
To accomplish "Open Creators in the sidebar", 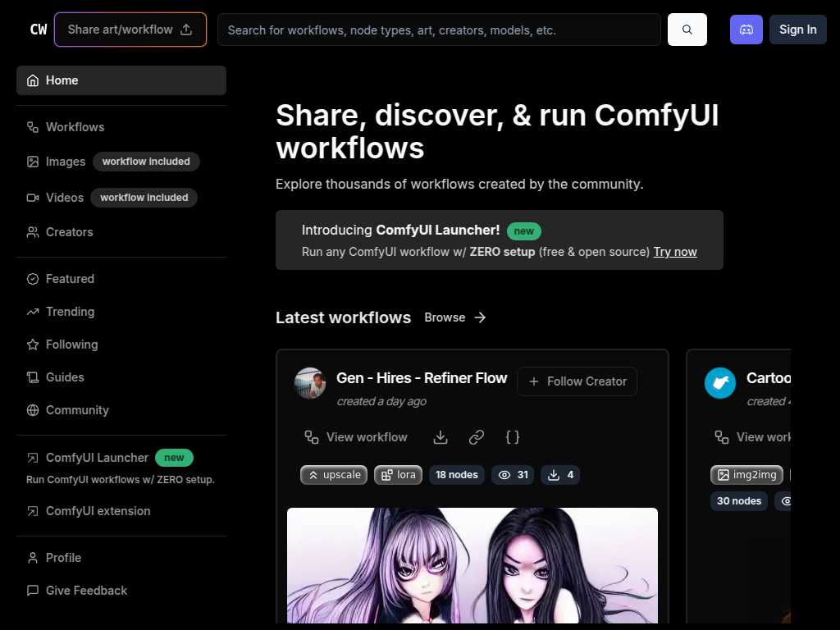I will (121, 232).
